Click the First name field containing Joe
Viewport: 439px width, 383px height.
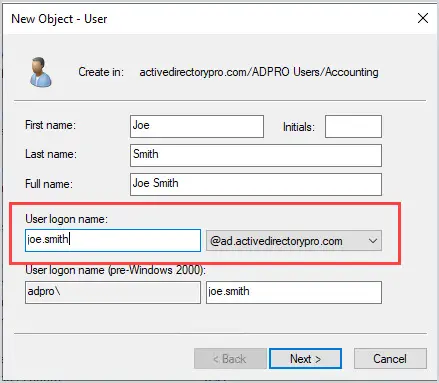197,126
